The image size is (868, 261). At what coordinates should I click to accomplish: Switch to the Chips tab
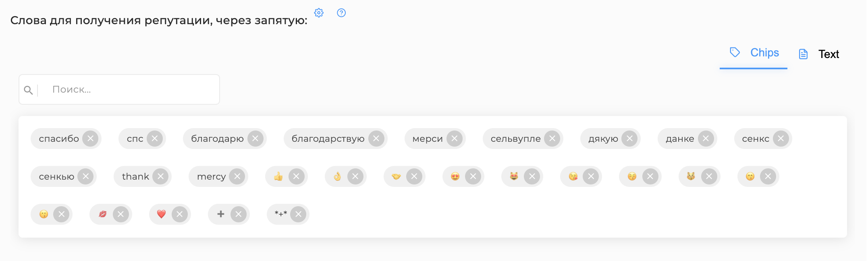[754, 53]
